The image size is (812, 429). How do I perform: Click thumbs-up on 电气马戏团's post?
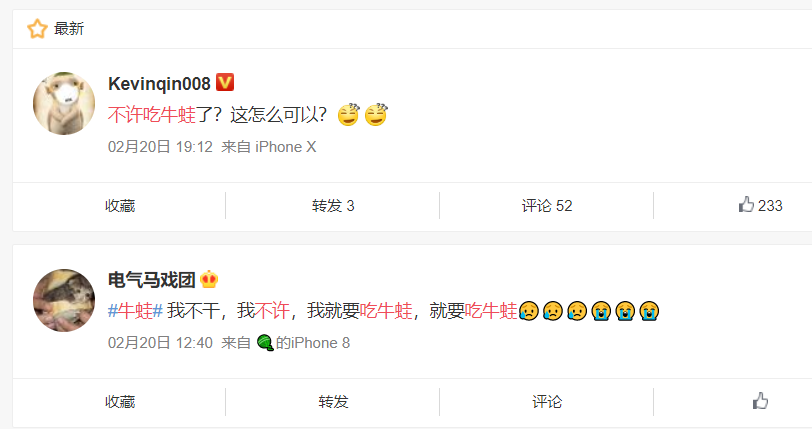coord(760,401)
